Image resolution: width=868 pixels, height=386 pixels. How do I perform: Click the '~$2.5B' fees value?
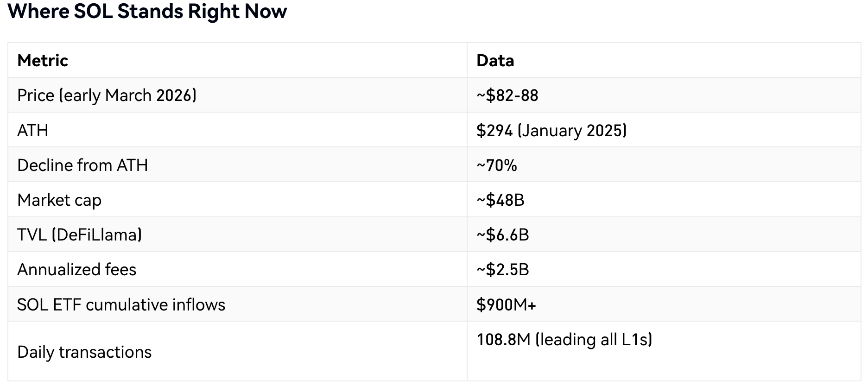502,270
